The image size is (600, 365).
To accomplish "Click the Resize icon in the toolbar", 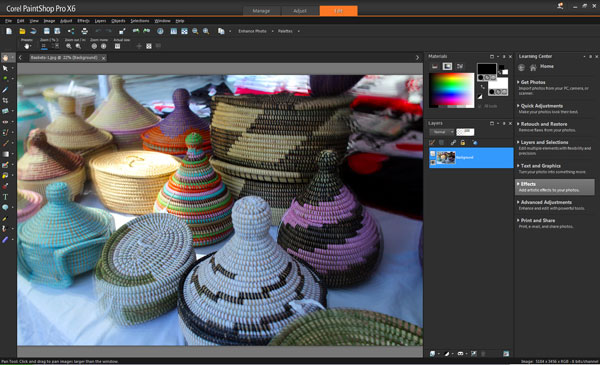I will pyautogui.click(x=122, y=31).
